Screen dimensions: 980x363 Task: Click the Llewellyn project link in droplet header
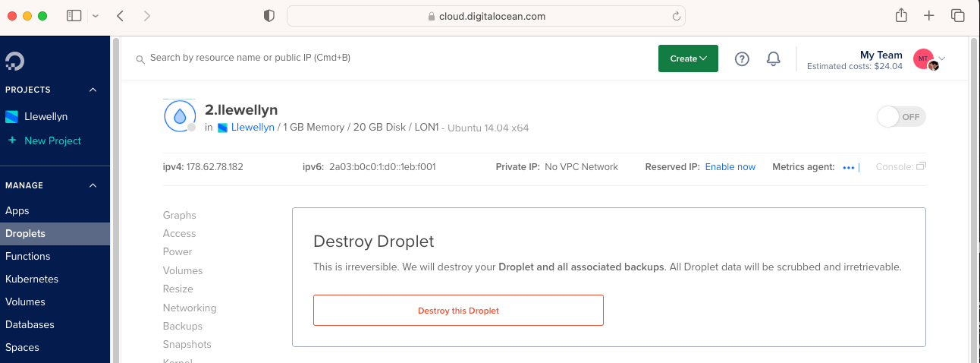coord(253,128)
